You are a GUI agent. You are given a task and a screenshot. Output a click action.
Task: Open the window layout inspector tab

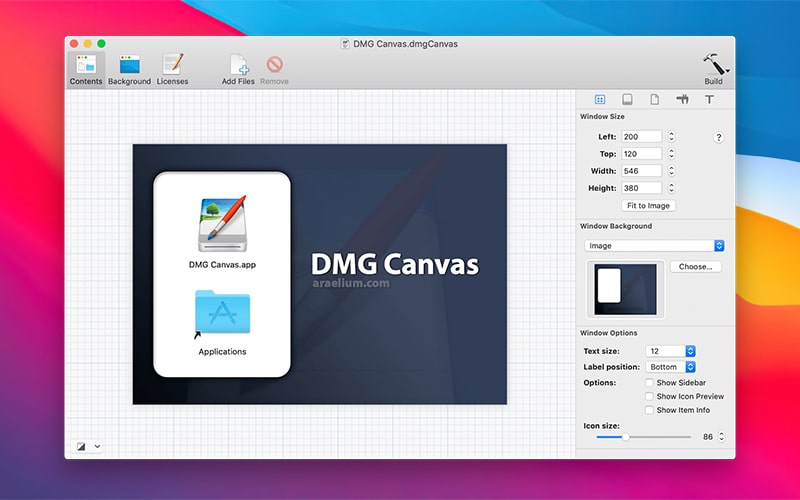point(600,100)
